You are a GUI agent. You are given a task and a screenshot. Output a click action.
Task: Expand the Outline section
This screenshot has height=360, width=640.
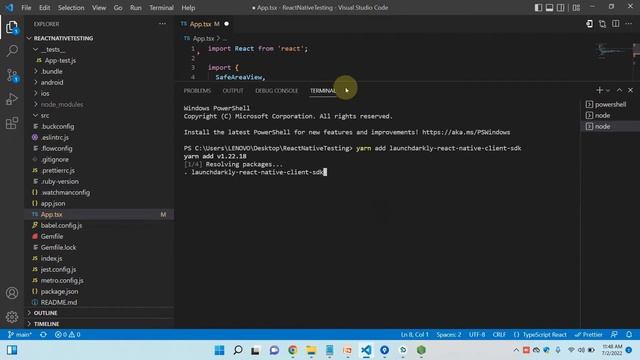pos(45,313)
